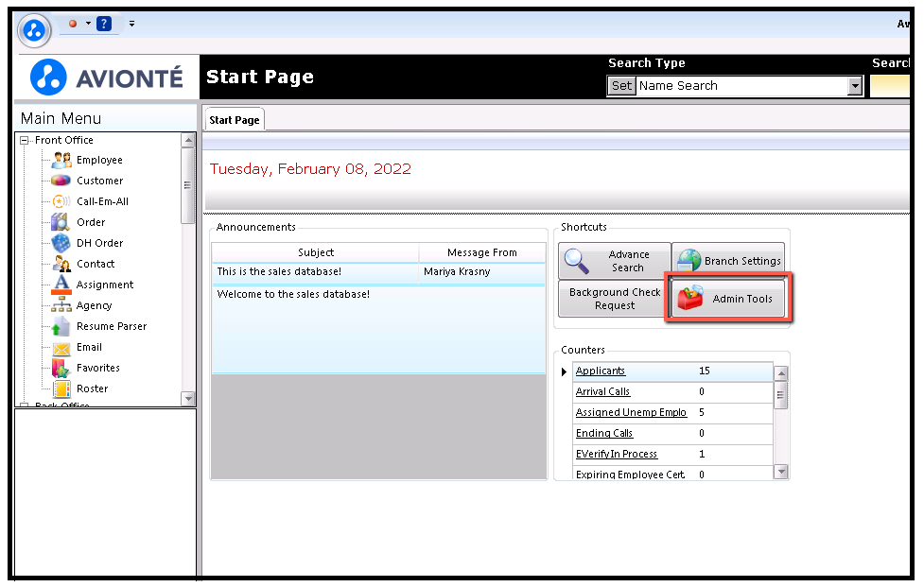Select the Start Page tab
The width and height of the screenshot is (924, 587).
tap(234, 120)
